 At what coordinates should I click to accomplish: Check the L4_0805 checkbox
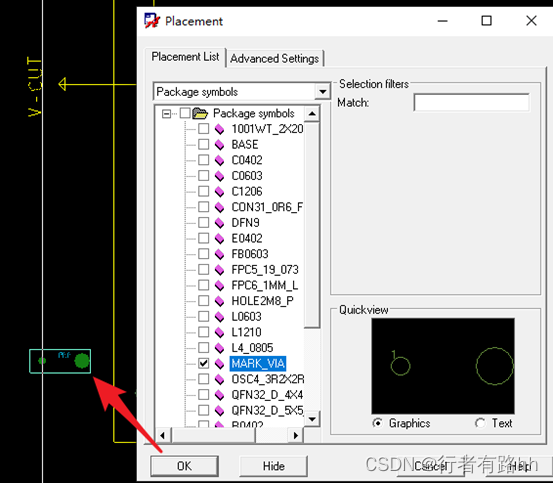203,348
